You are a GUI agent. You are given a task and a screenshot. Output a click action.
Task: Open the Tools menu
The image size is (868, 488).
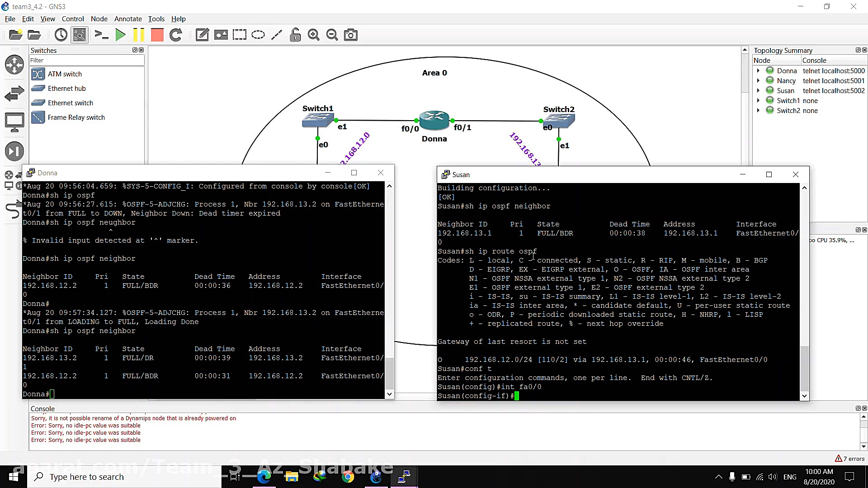[x=156, y=19]
